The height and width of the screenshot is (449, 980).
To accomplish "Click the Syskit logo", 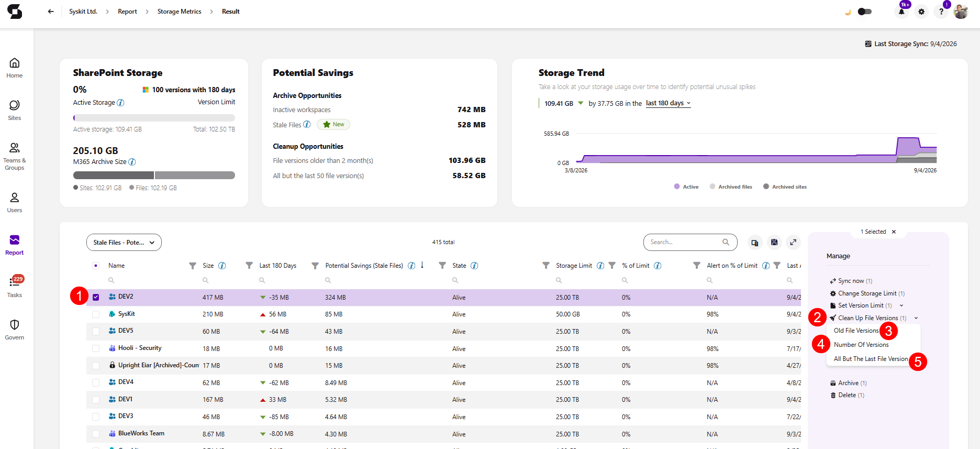I will tap(15, 12).
